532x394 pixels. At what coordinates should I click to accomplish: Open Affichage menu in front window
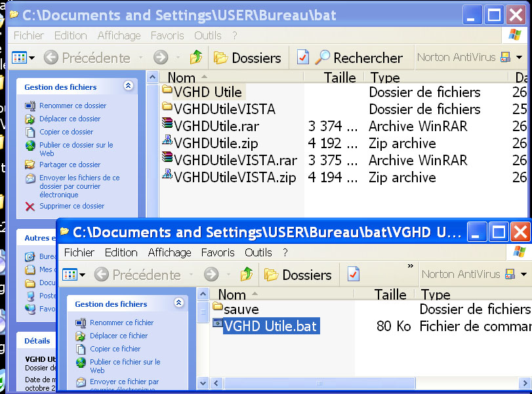pos(169,252)
